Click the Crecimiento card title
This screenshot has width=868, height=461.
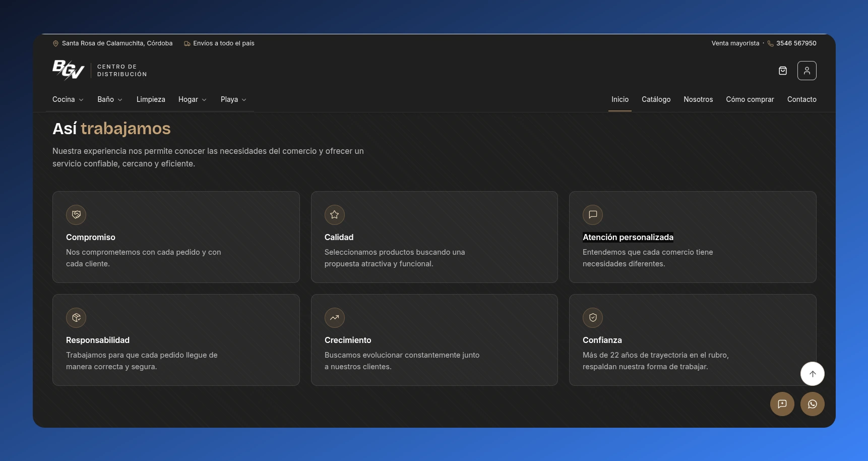click(348, 340)
